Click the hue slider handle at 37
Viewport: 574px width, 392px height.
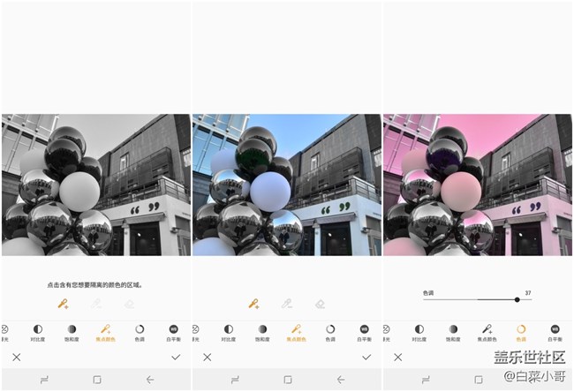[x=517, y=300]
